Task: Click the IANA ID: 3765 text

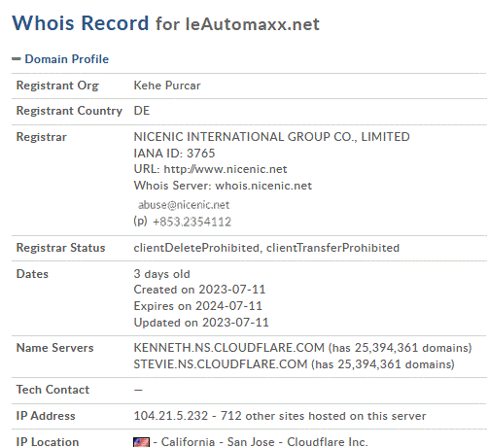Action: tap(174, 154)
